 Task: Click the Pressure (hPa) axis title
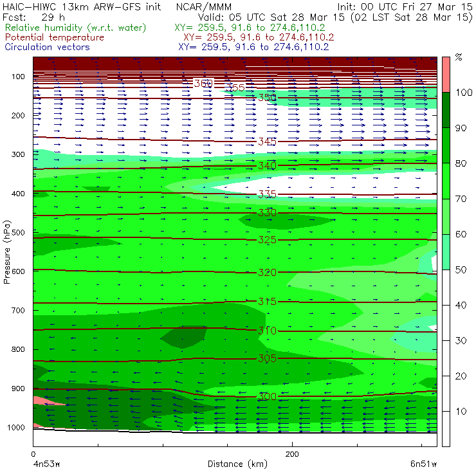tap(6, 252)
